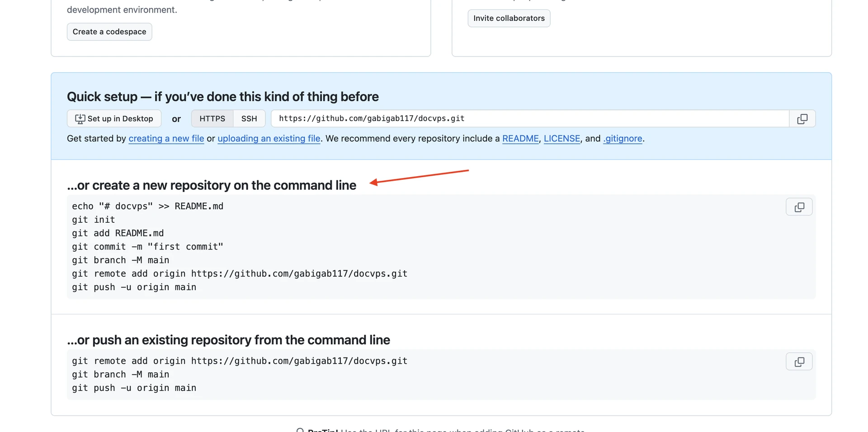Click the create new repository heading

211,185
